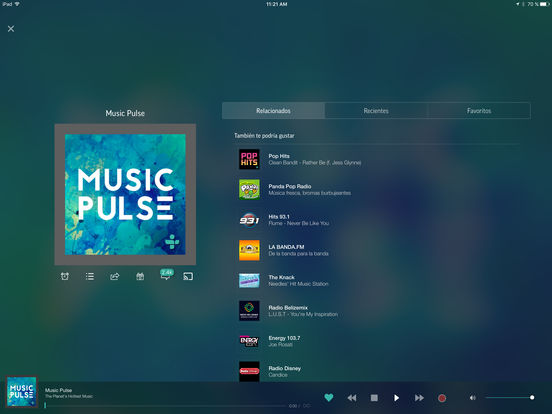The width and height of the screenshot is (552, 414).
Task: Click Music Pulse title above artwork
Action: tap(125, 113)
